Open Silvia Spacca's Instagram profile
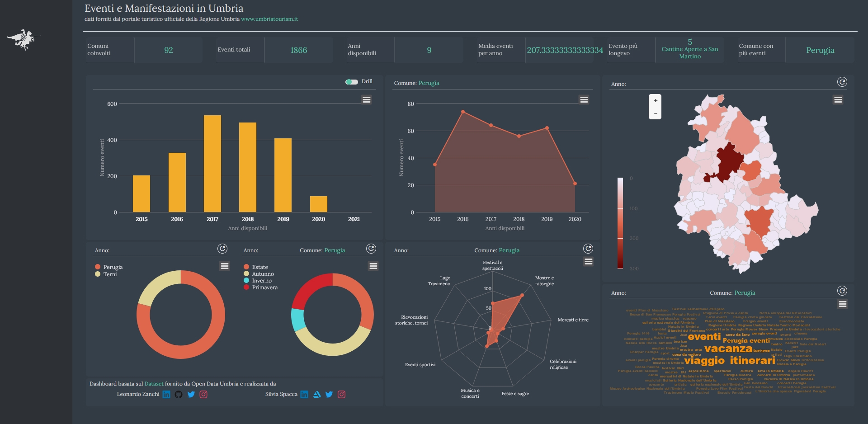The width and height of the screenshot is (868, 424). (x=342, y=394)
